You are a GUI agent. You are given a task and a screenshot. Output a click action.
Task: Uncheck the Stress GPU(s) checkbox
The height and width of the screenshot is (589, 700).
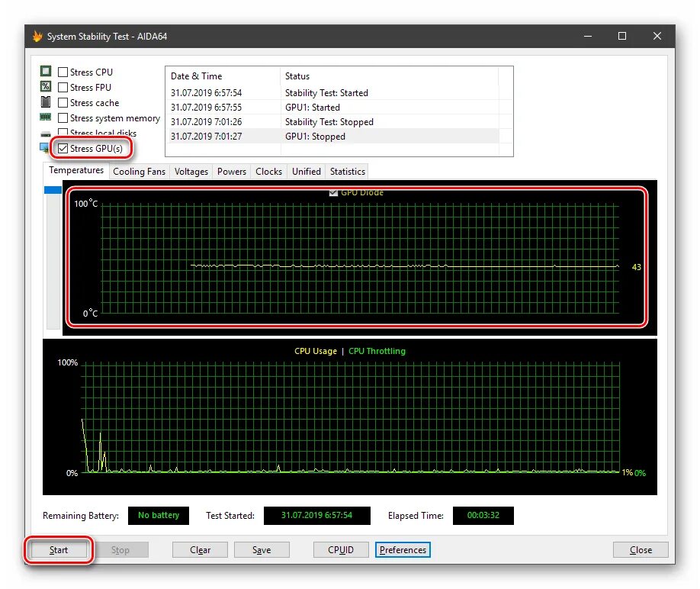(63, 148)
